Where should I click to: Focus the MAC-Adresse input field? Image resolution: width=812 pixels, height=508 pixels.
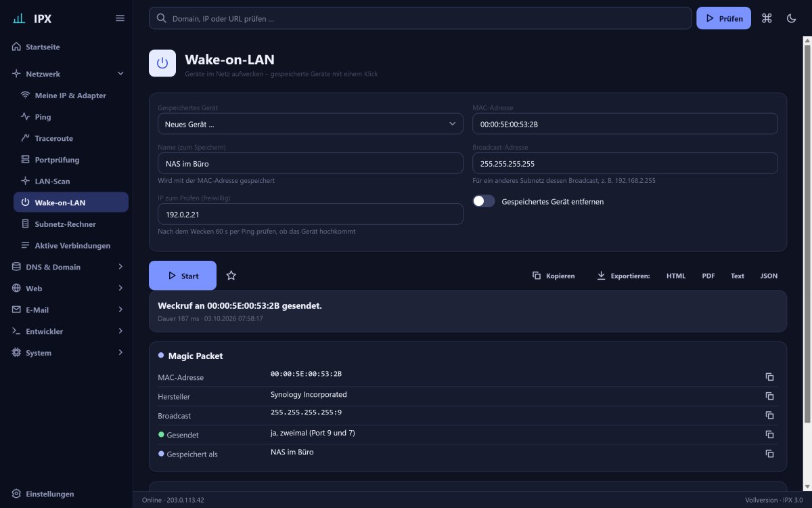tap(625, 124)
